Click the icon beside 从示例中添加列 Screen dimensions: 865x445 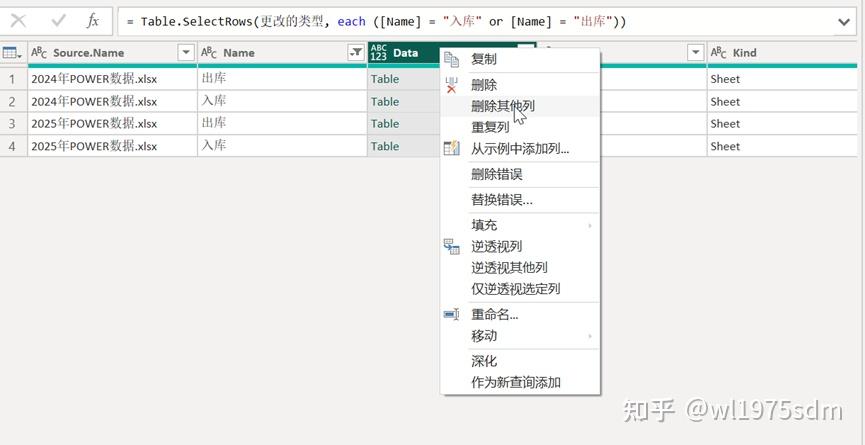(x=451, y=148)
